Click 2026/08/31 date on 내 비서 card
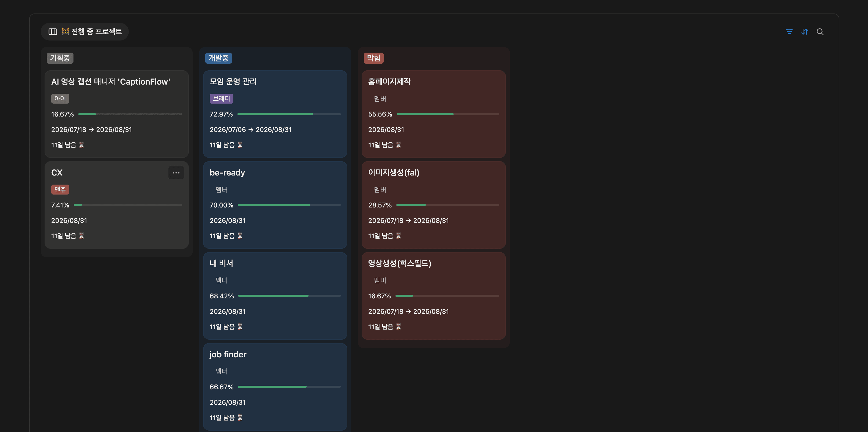Image resolution: width=868 pixels, height=432 pixels. 227,311
